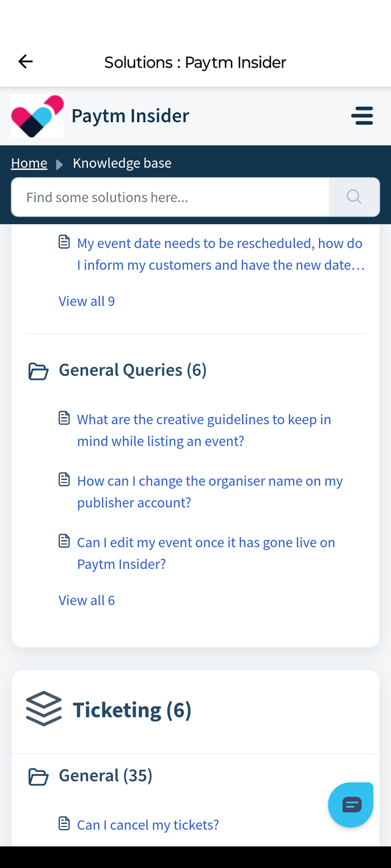Expand 'View all 6' general queries
Viewport: 391px width, 868px height.
click(x=87, y=600)
